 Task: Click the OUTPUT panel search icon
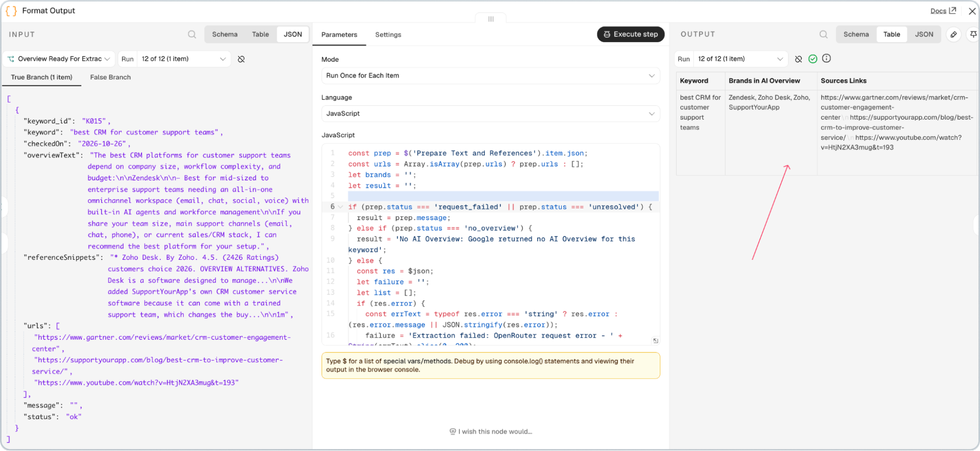click(x=824, y=34)
